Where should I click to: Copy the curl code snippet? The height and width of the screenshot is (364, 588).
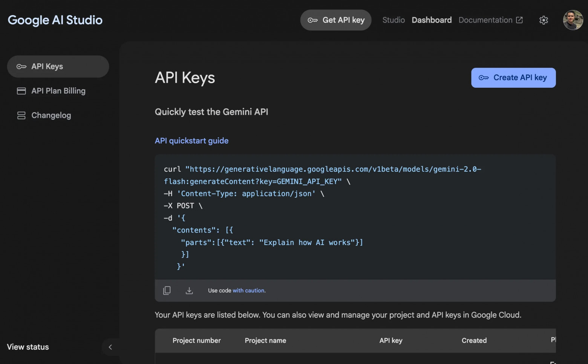[167, 290]
